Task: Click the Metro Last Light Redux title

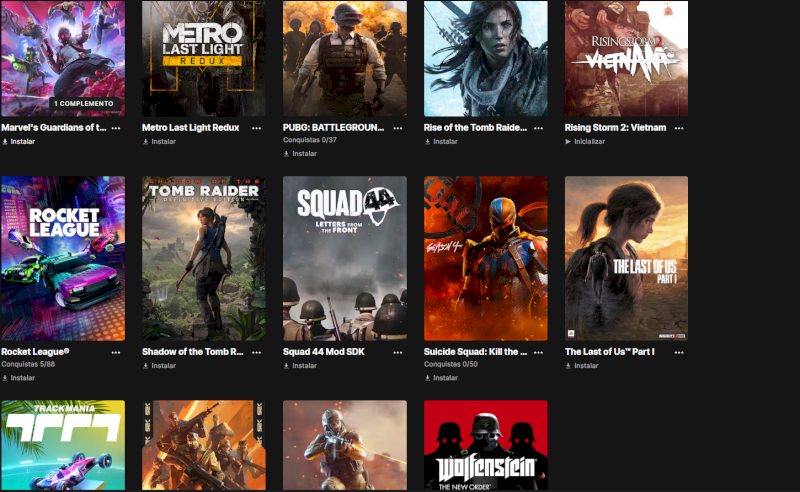Action: pyautogui.click(x=190, y=128)
